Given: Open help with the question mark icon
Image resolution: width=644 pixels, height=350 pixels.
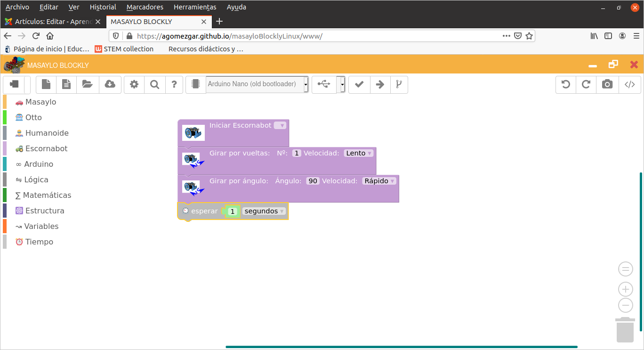Looking at the screenshot, I should pos(174,84).
